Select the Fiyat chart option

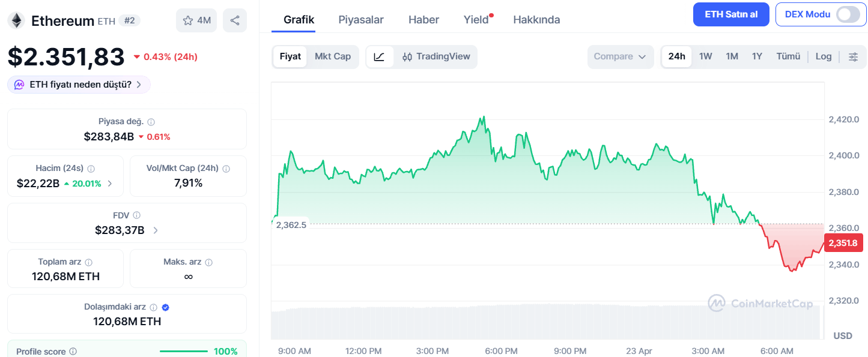(x=291, y=56)
